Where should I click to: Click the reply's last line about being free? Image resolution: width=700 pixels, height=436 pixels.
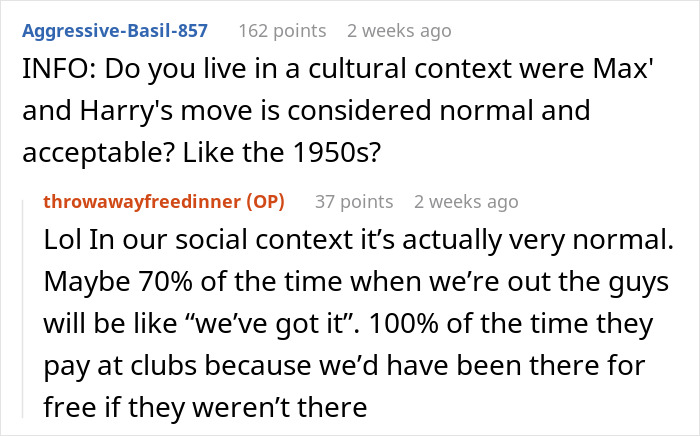(205, 407)
